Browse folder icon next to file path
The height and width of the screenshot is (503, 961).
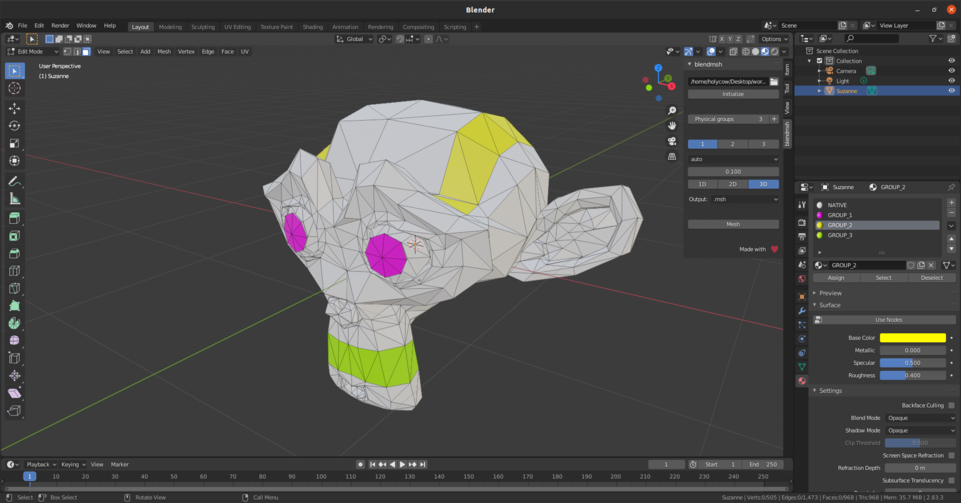773,81
